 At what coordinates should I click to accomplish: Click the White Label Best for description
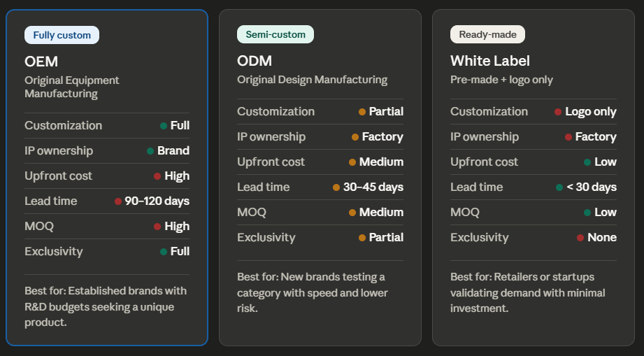528,292
